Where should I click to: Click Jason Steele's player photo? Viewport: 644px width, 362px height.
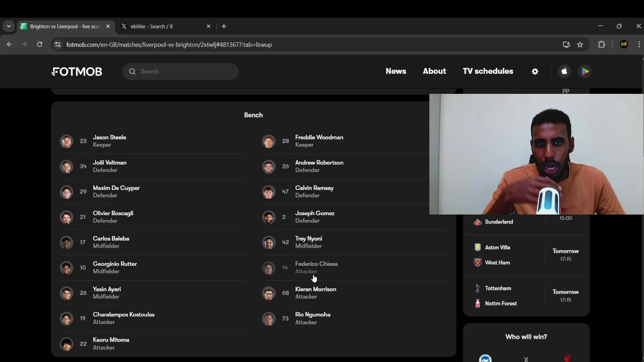pyautogui.click(x=66, y=141)
